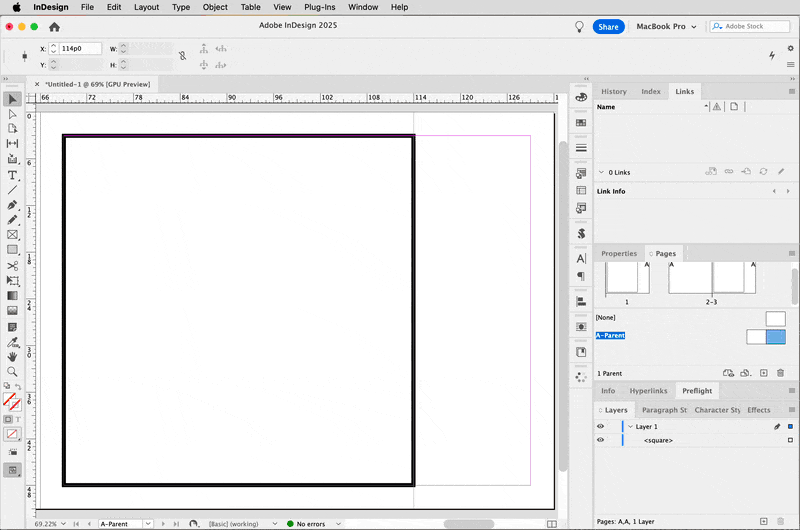This screenshot has height=530, width=800.
Task: Switch to the History tab
Action: tap(614, 91)
